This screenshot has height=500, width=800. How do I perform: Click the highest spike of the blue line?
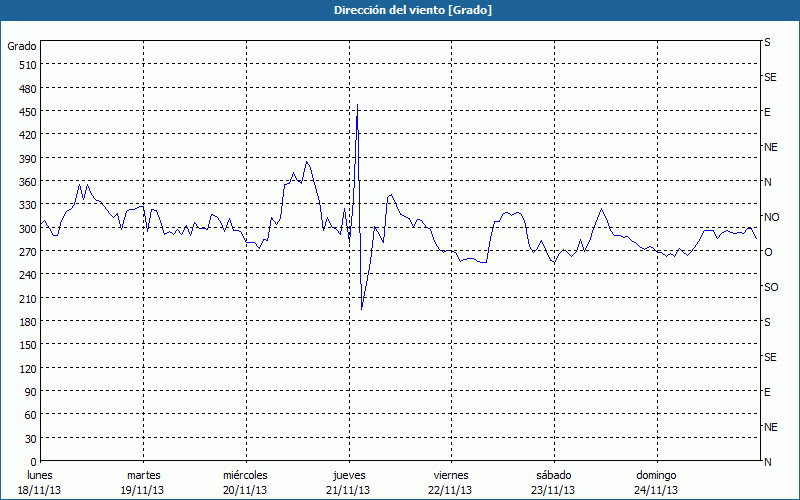pyautogui.click(x=358, y=106)
